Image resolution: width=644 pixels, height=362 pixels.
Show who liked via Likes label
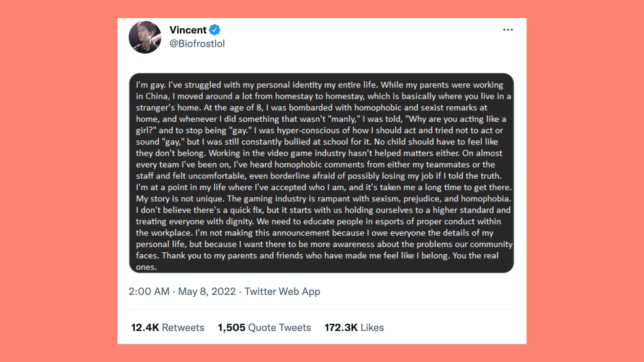372,327
